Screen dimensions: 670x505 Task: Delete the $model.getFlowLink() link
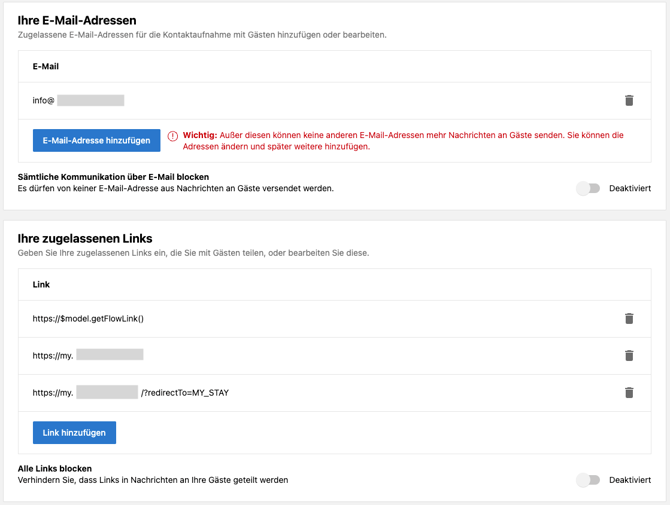pyautogui.click(x=629, y=319)
